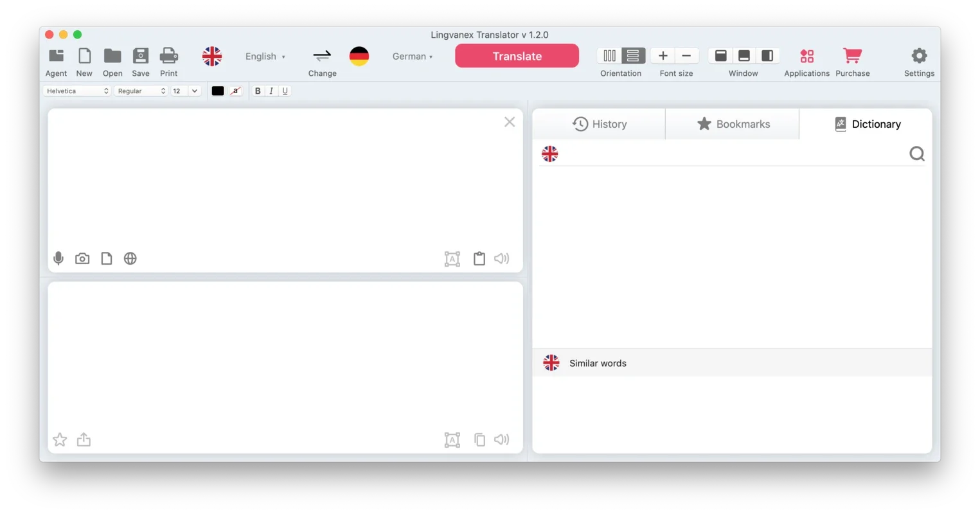
Task: Open the German target language dropdown
Action: [x=412, y=57]
